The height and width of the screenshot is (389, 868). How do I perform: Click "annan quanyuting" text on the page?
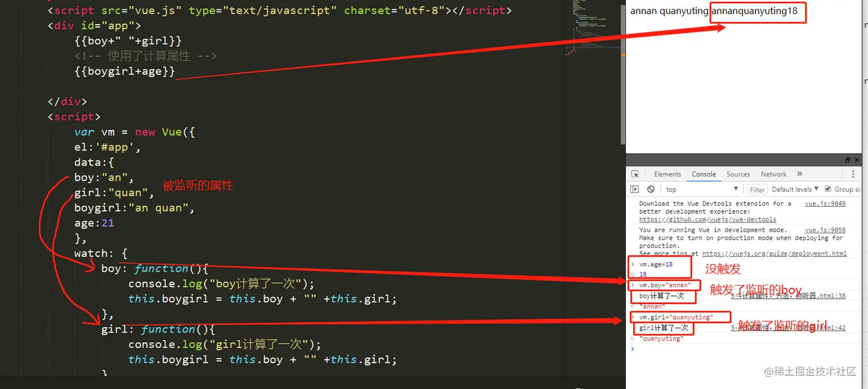pos(669,11)
